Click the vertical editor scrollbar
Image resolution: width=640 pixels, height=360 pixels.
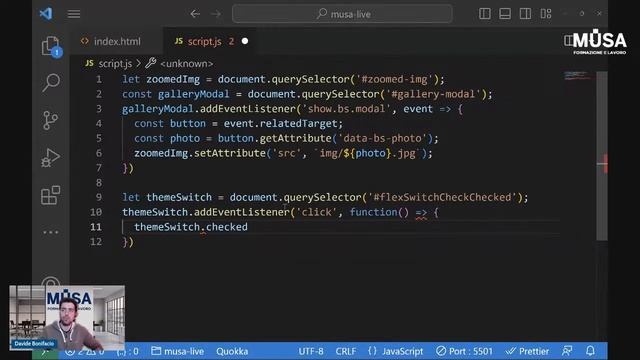click(x=602, y=156)
